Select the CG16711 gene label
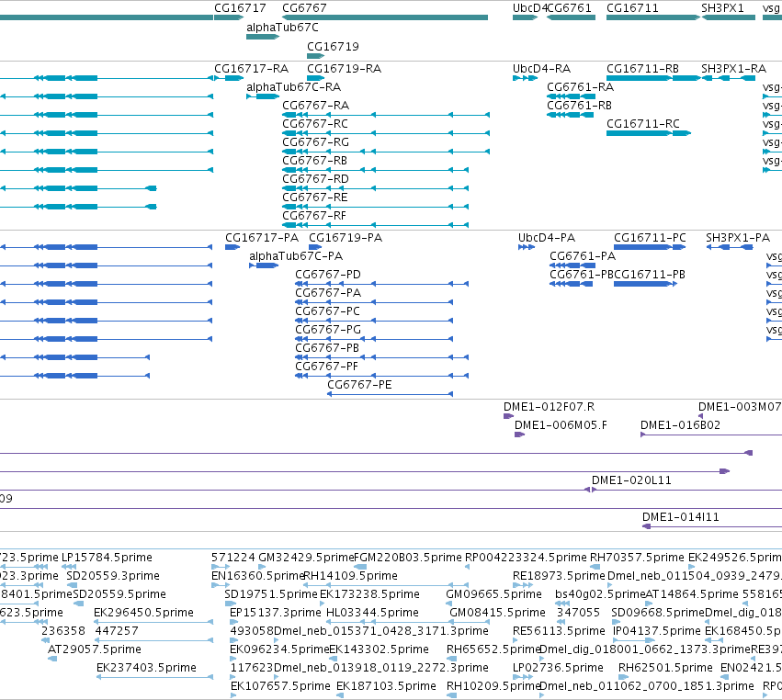Screen dimensions: 782x700 (x=632, y=8)
